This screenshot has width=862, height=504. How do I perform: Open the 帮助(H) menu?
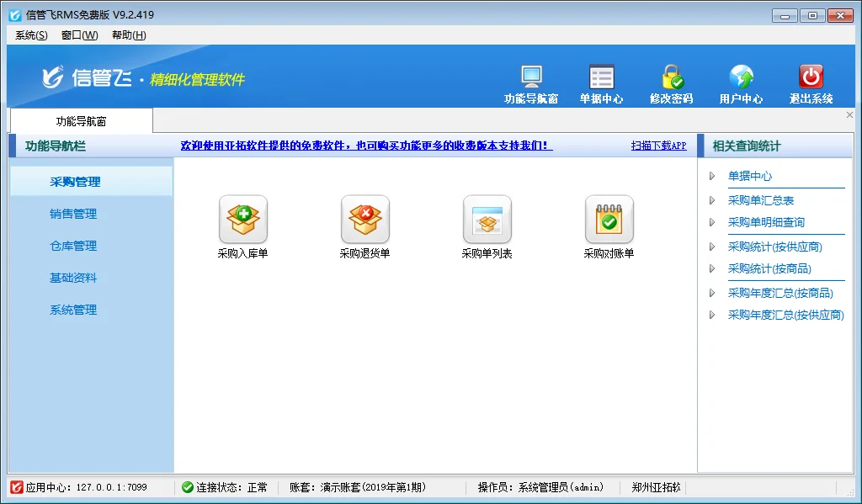[x=129, y=35]
